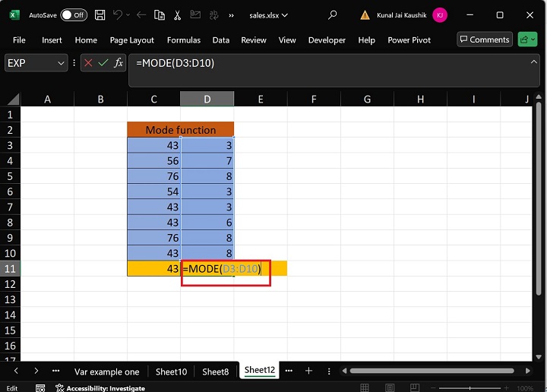Click the horizontal scrollbar bar
547x392 pixels.
pyautogui.click(x=432, y=371)
